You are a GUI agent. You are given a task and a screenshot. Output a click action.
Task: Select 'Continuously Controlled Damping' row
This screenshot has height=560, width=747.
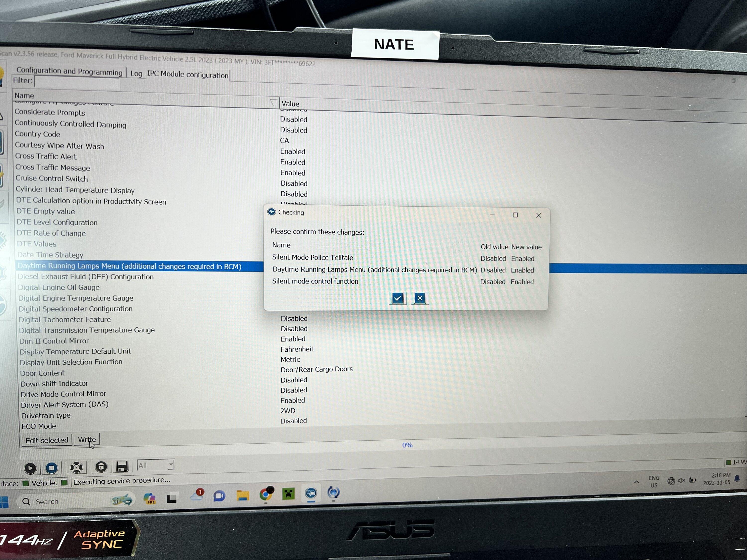click(x=70, y=124)
